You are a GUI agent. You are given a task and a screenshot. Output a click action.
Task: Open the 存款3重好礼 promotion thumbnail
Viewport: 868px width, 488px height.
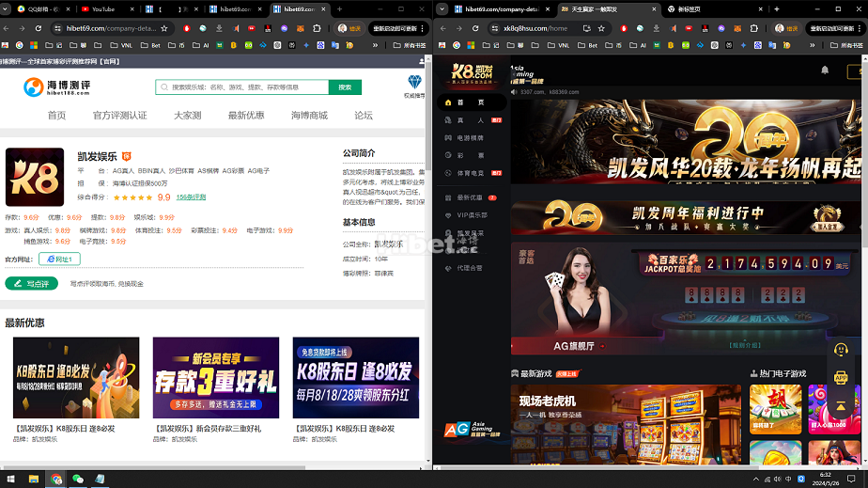pyautogui.click(x=216, y=378)
